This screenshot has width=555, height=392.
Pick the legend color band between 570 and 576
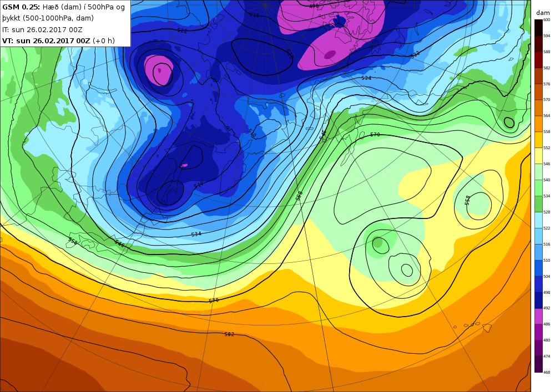[538, 92]
